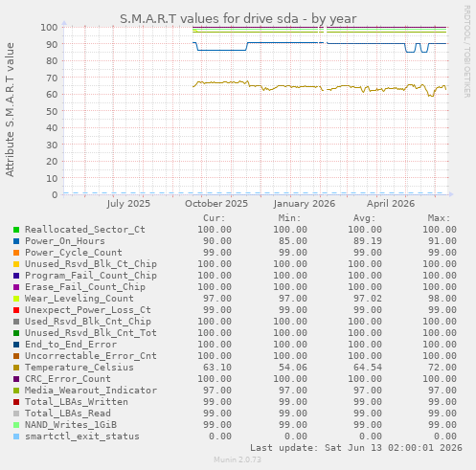Select the Erase_Fail_Count_Chip label

(85, 287)
